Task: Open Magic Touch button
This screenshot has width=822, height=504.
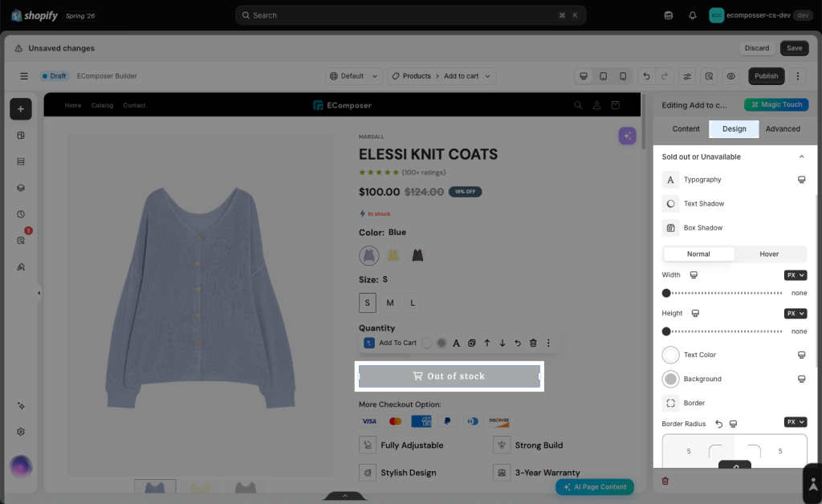Action: click(x=776, y=105)
